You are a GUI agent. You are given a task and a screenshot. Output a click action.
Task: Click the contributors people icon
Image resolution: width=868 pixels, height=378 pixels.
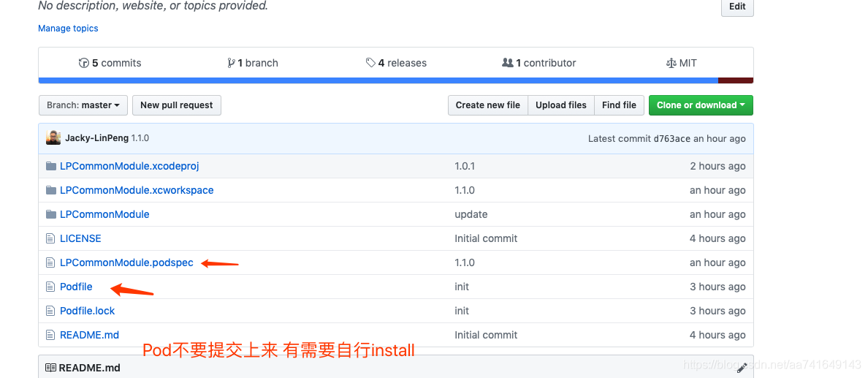tap(508, 63)
